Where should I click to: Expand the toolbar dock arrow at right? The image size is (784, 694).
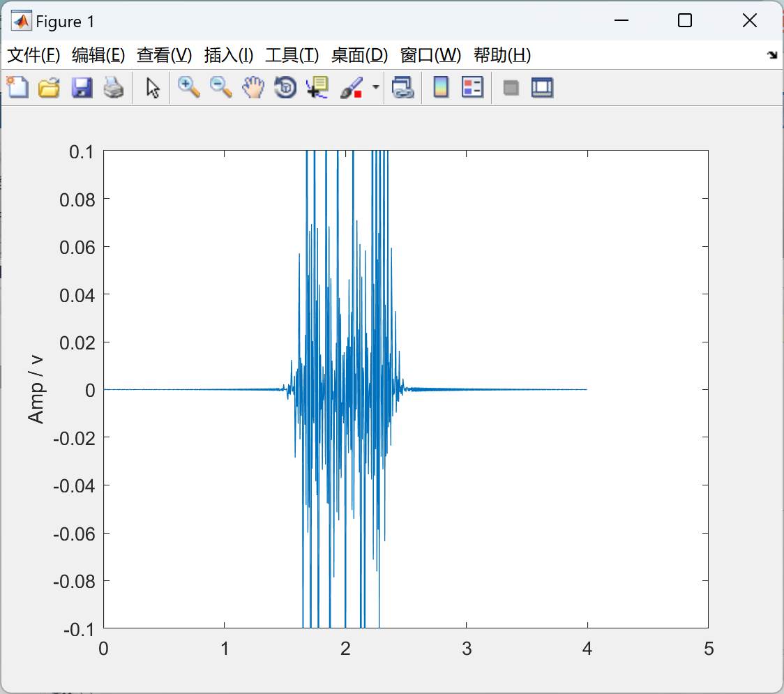773,55
